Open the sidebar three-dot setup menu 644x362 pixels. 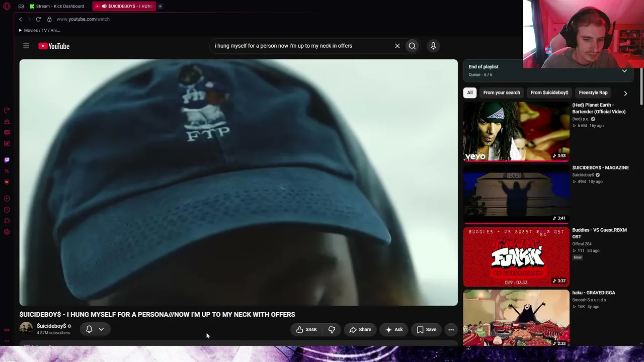tap(7, 340)
